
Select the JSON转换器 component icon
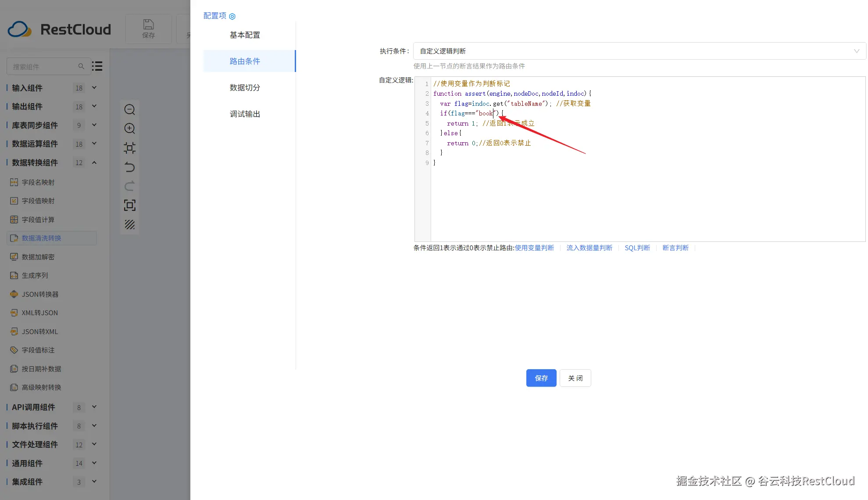point(14,294)
